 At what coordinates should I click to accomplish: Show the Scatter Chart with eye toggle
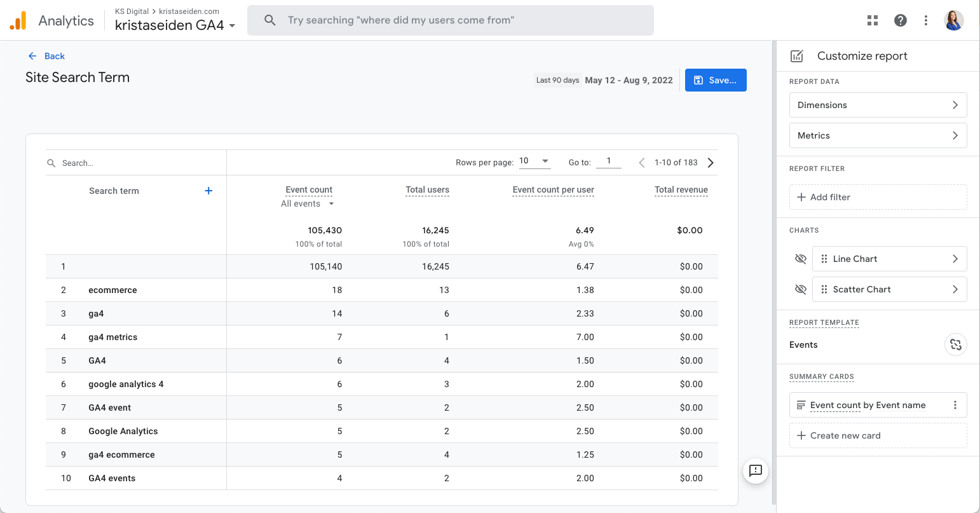801,289
